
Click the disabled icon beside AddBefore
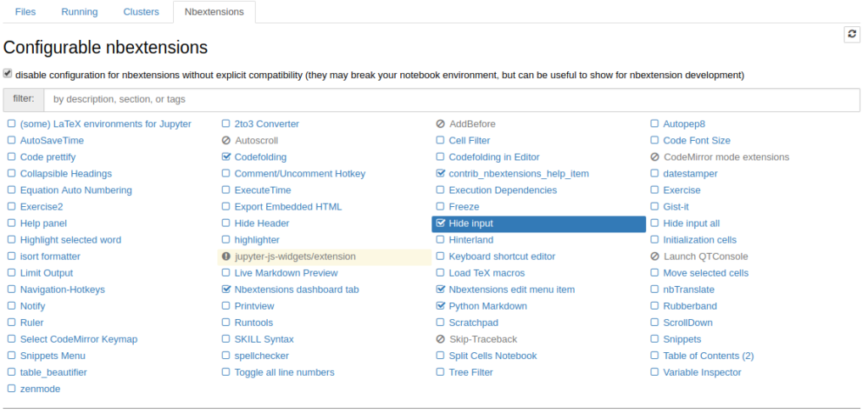click(440, 124)
